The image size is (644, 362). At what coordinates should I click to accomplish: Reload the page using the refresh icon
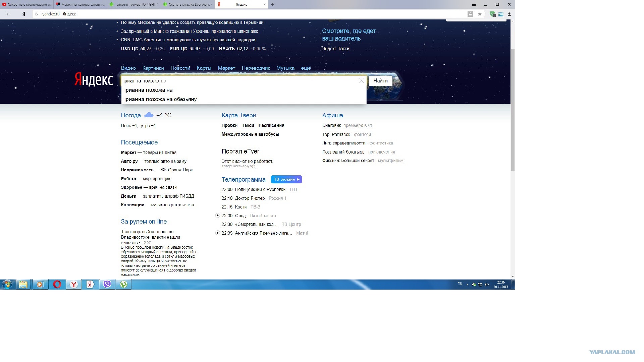point(37,14)
